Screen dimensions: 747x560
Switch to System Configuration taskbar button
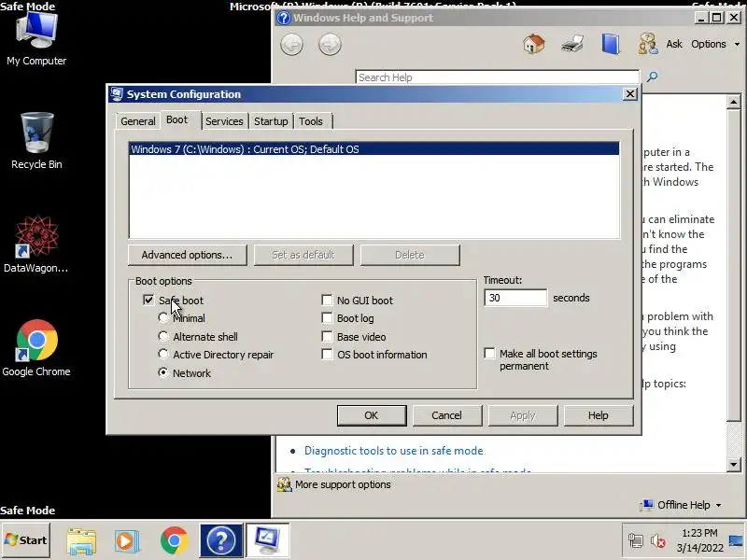[267, 540]
